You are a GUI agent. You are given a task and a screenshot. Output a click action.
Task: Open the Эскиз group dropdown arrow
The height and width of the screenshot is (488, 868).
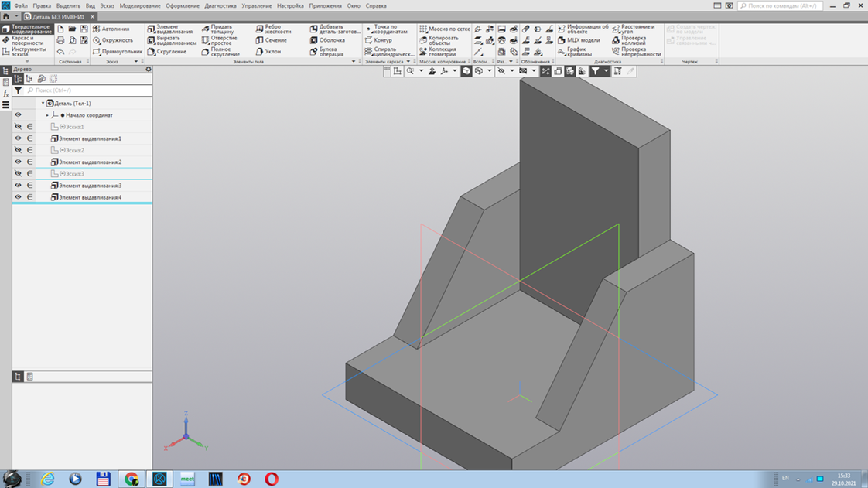pyautogui.click(x=136, y=61)
